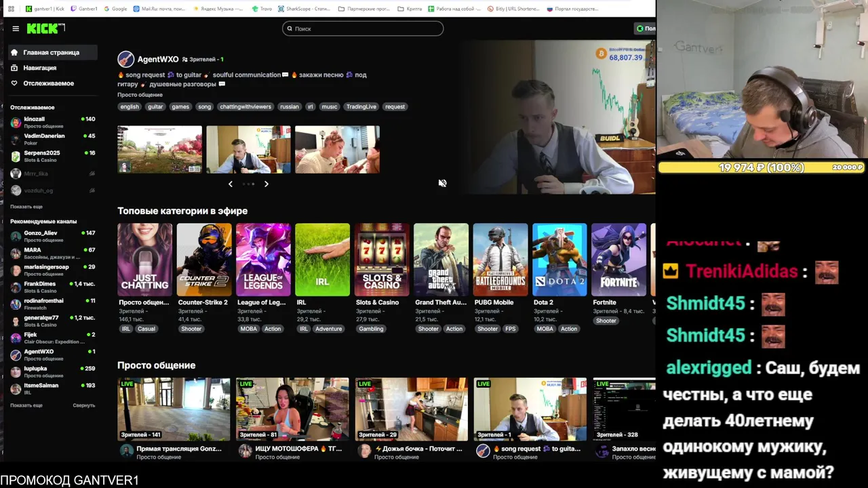Open Counter-Strike 2 category card
The image size is (868, 488).
click(204, 260)
